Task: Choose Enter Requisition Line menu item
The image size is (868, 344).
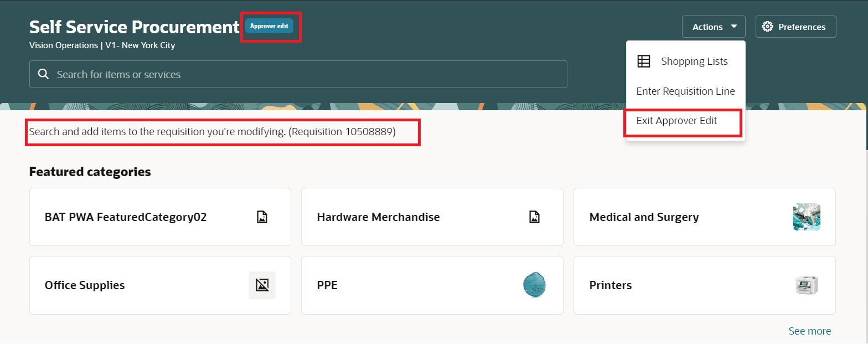Action: tap(685, 91)
